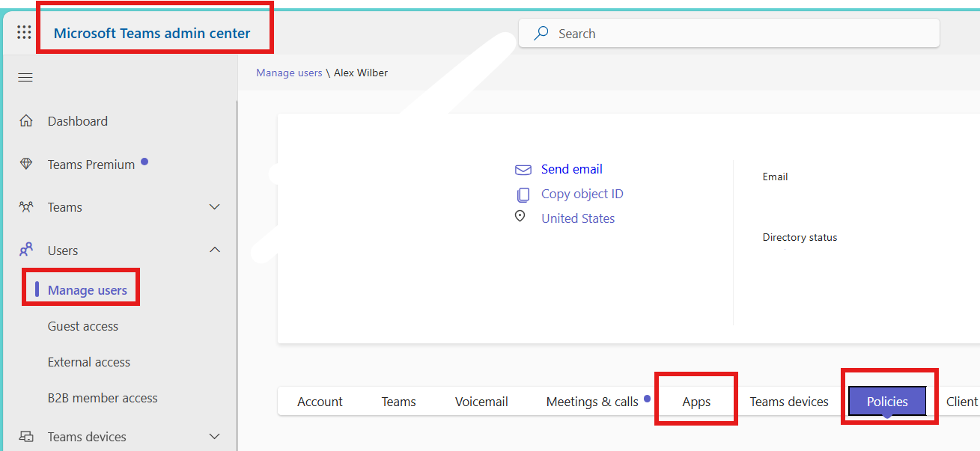Image resolution: width=980 pixels, height=451 pixels.
Task: Click the Directory status label
Action: [800, 237]
